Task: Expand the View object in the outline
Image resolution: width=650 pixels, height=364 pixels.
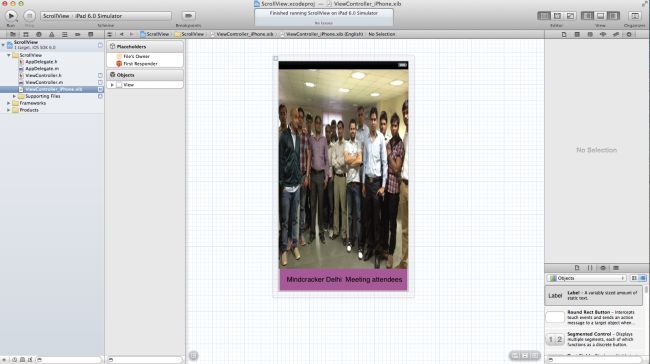Action: [x=112, y=85]
